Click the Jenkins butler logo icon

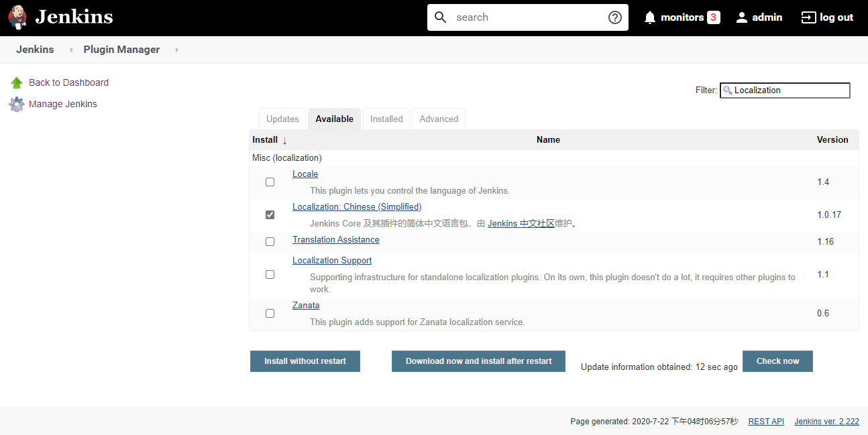(x=18, y=17)
